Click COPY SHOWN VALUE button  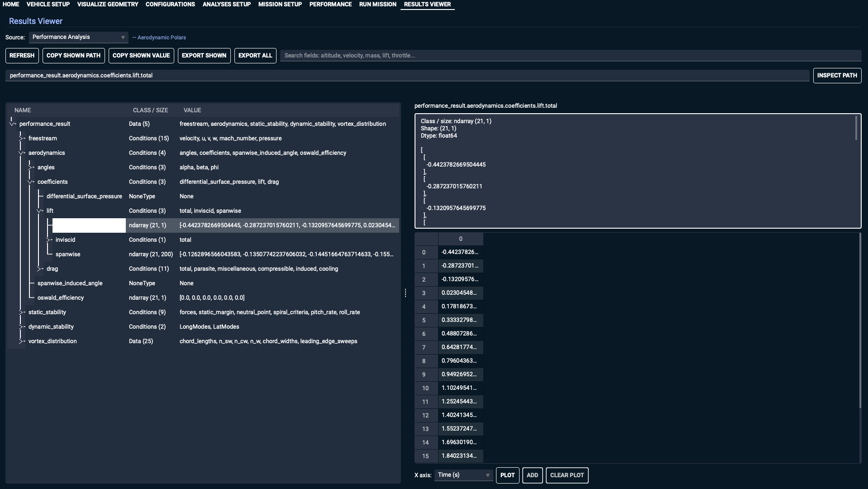click(x=141, y=56)
